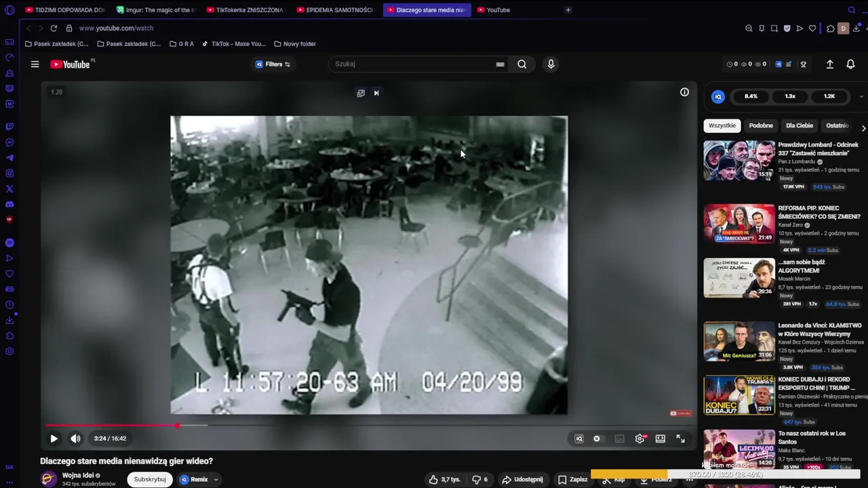Open TikTok - Make You bookmark
The image size is (868, 488).
234,44
